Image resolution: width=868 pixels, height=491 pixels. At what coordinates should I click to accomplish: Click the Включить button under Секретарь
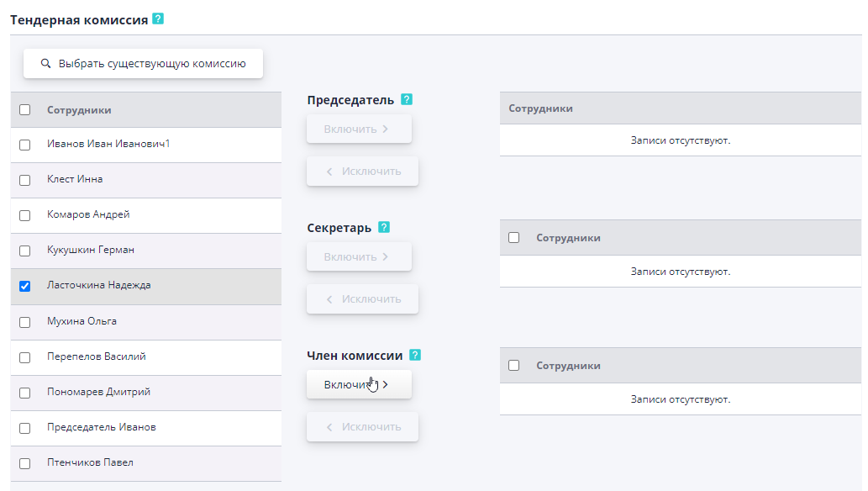click(359, 256)
